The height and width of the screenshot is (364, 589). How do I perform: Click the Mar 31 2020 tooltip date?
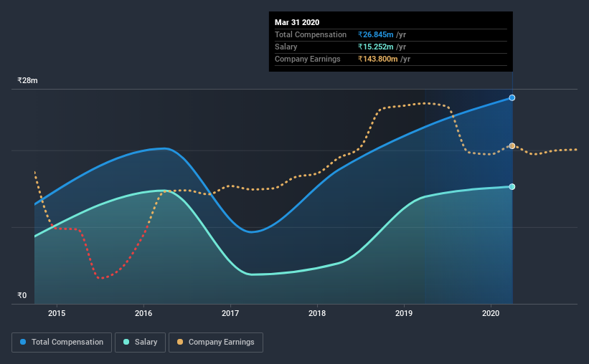[x=297, y=22]
